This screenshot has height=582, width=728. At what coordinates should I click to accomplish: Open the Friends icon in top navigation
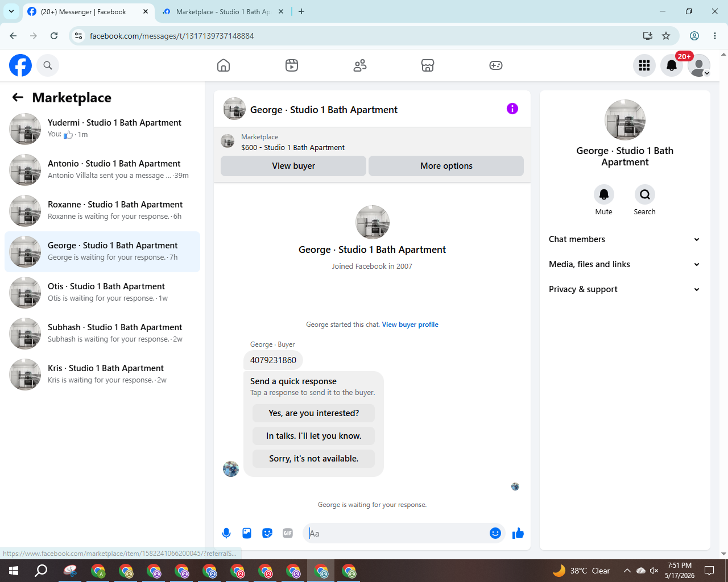click(x=360, y=65)
